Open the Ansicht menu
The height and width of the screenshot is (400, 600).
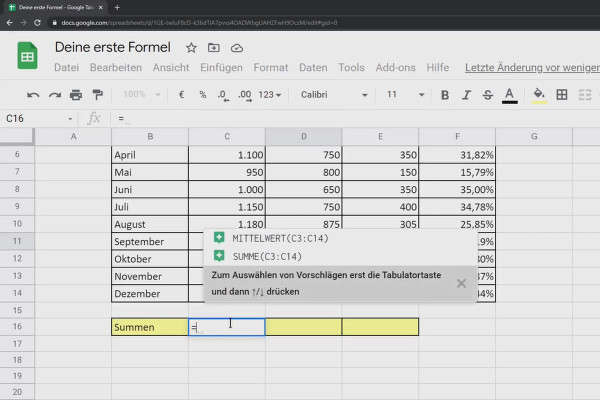pos(171,67)
